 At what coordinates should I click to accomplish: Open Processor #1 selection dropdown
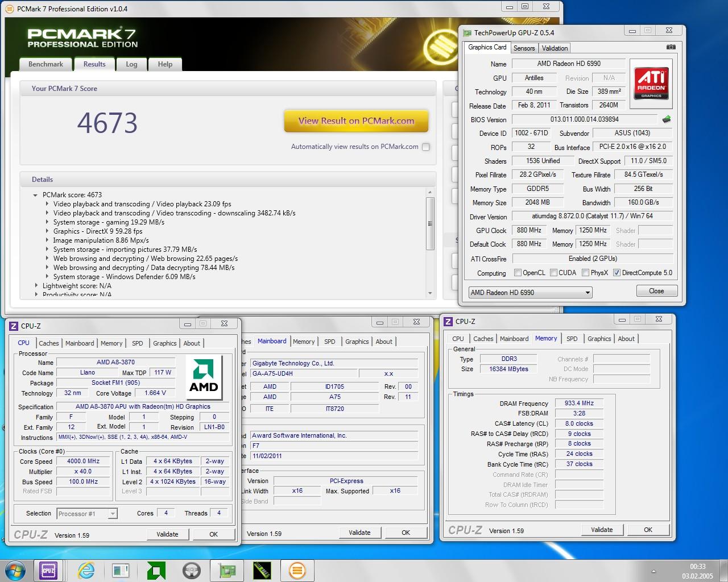pyautogui.click(x=87, y=513)
